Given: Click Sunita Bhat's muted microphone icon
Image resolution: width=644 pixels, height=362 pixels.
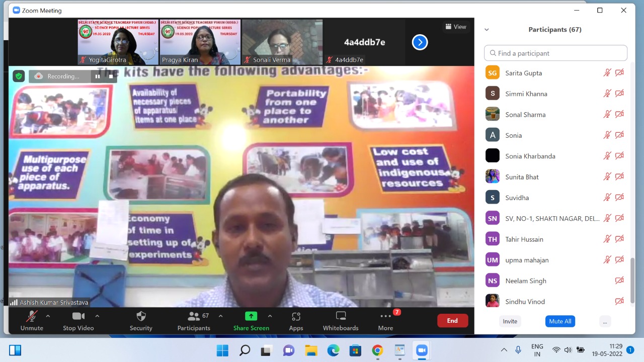Looking at the screenshot, I should coord(607,176).
